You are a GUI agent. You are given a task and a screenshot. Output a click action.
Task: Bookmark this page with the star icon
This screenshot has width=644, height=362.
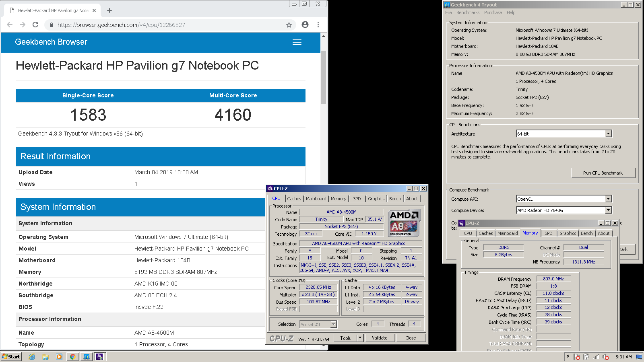tap(289, 25)
